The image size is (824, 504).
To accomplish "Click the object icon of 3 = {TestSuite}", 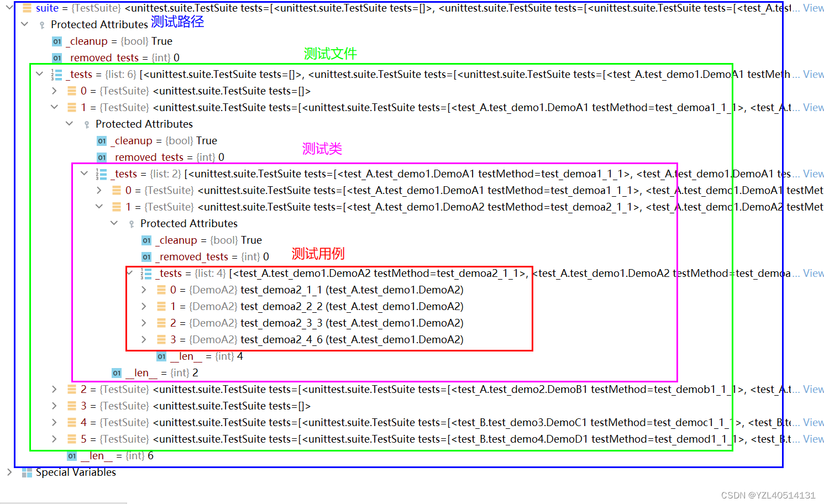I will tap(71, 406).
